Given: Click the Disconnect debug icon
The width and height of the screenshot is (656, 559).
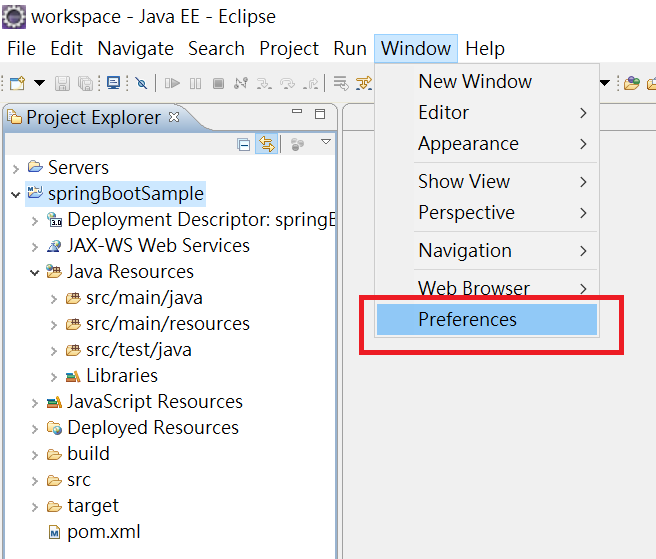Looking at the screenshot, I should 241,83.
